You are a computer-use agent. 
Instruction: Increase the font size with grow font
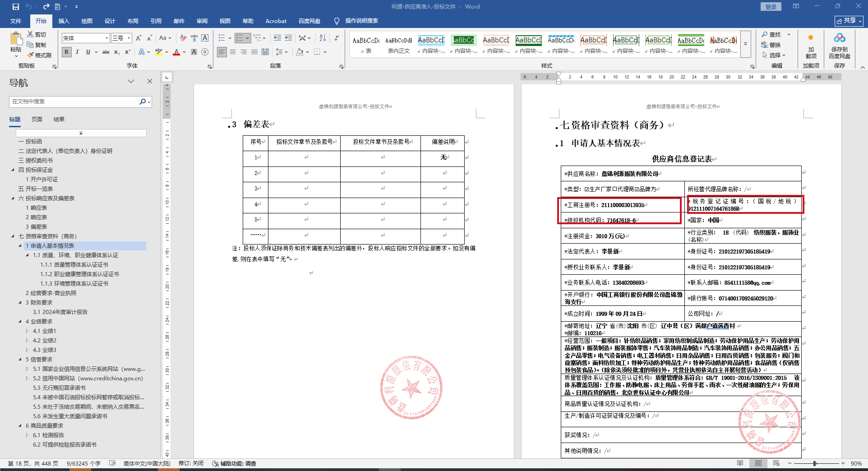[139, 38]
